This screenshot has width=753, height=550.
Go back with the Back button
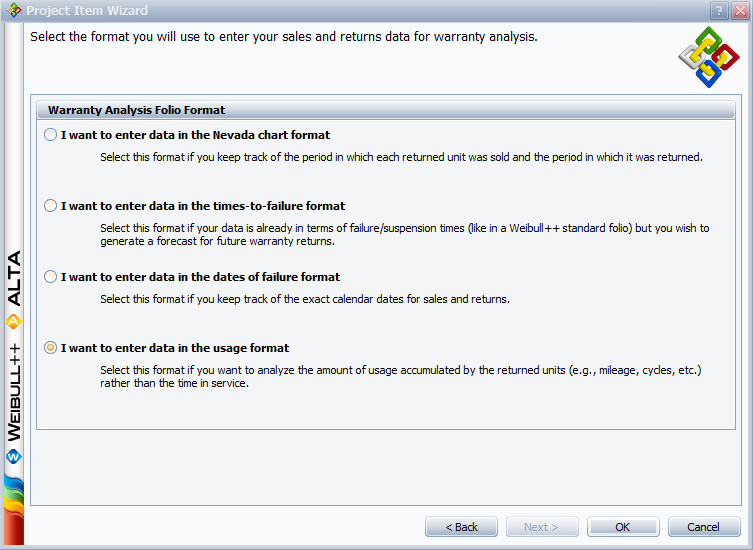(x=461, y=527)
